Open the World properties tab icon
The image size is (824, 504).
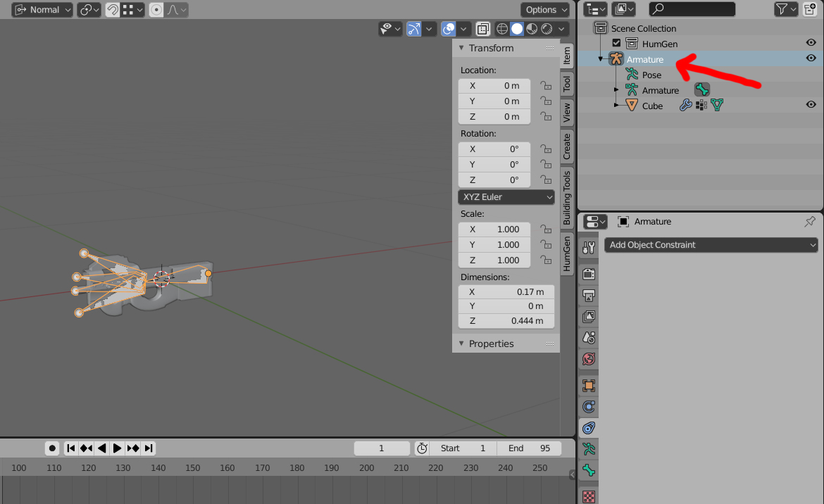tap(589, 359)
